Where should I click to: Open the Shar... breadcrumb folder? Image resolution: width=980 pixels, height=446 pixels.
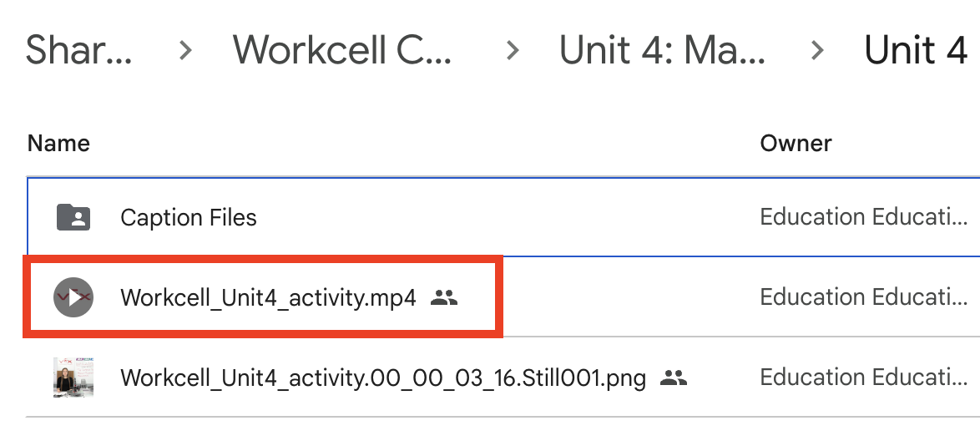[78, 51]
